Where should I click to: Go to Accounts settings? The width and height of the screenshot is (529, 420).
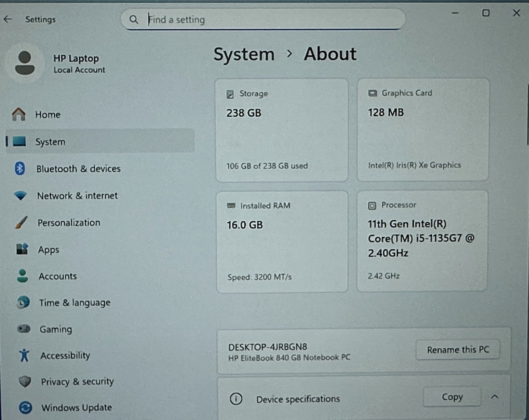[x=57, y=276]
